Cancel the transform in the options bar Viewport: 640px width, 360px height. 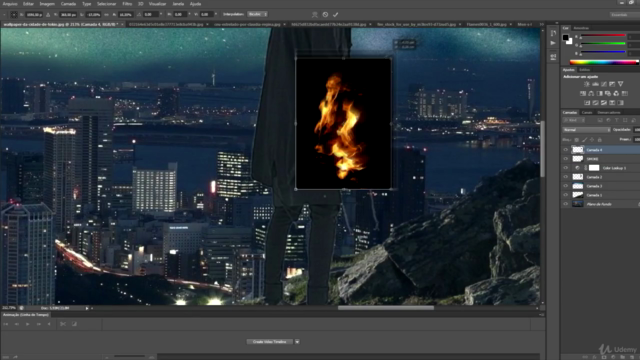[x=325, y=15]
